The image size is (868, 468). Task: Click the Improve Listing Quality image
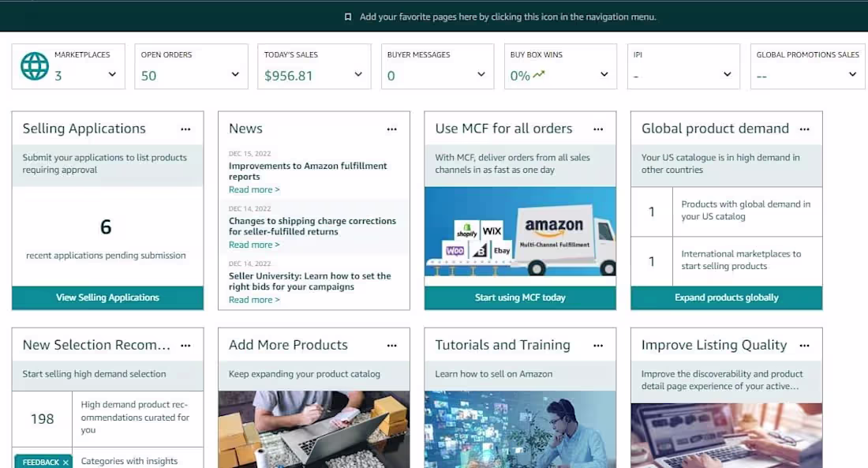point(726,436)
